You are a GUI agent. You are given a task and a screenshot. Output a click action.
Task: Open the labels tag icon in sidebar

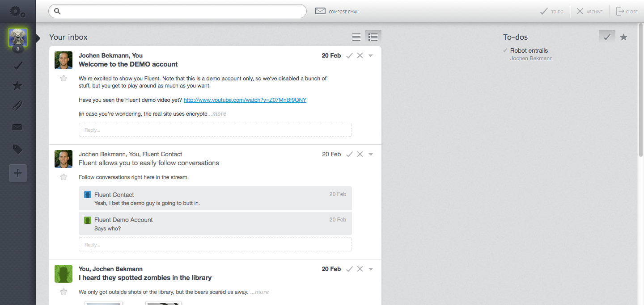18,149
